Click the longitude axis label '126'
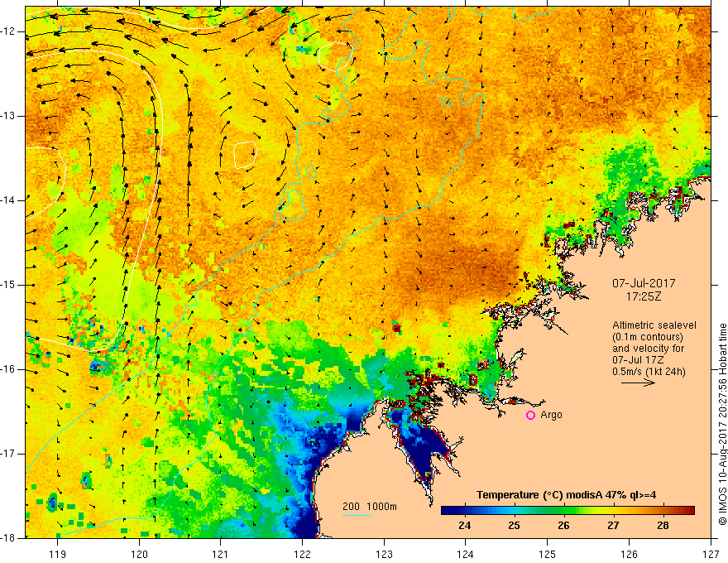This screenshot has height=563, width=728. click(x=629, y=554)
